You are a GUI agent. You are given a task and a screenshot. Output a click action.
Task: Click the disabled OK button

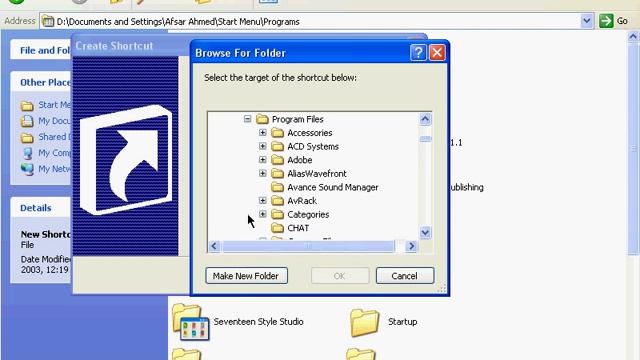pos(340,276)
